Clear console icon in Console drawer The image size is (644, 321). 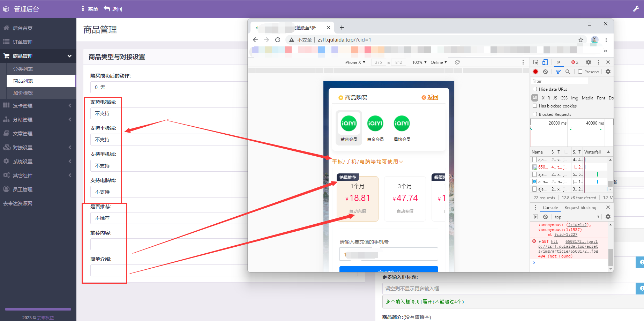545,217
